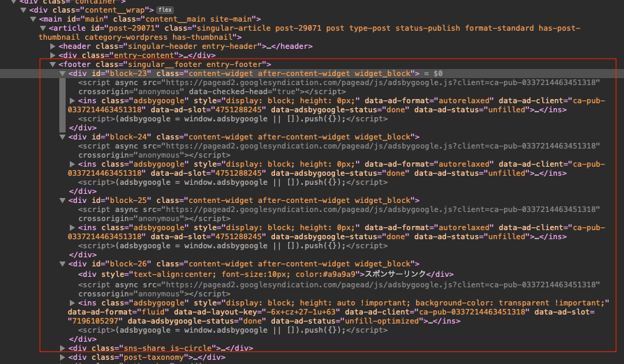Image resolution: width=624 pixels, height=364 pixels.
Task: Click the block-26 id attribute value
Action: coord(128,264)
